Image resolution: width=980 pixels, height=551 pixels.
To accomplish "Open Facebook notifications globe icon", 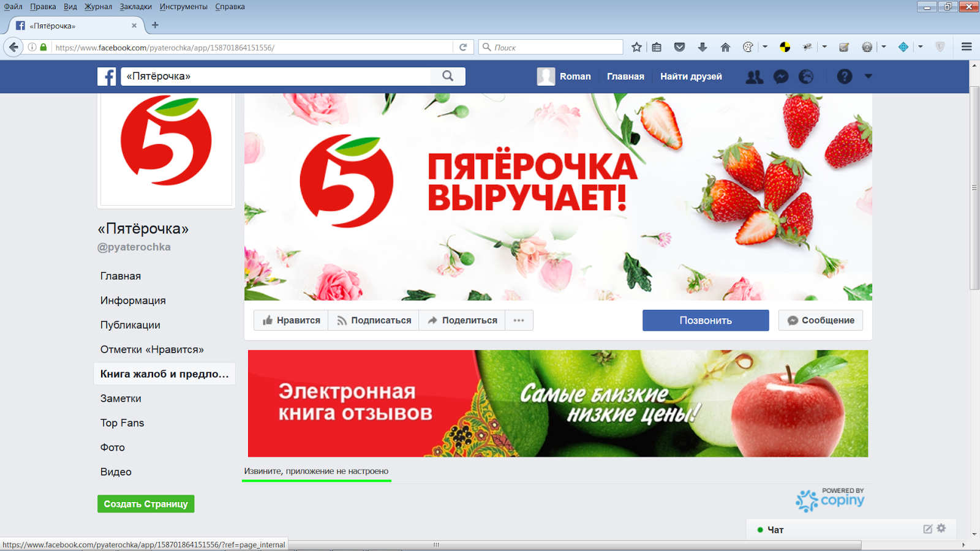I will click(806, 77).
